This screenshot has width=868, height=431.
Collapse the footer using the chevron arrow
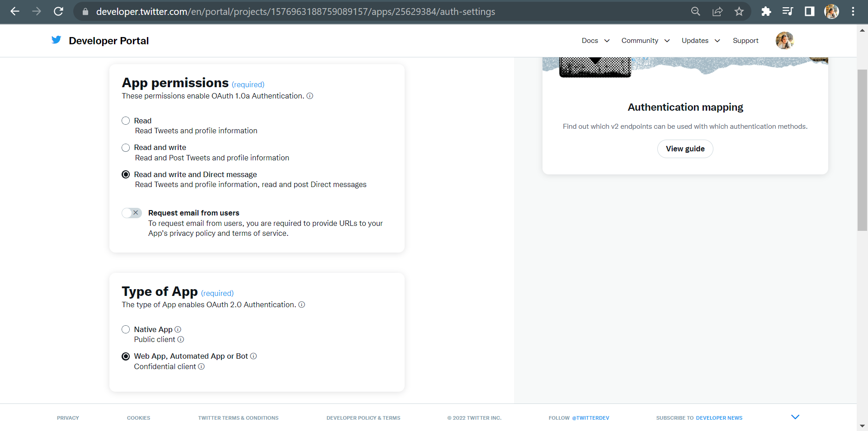[x=795, y=417]
